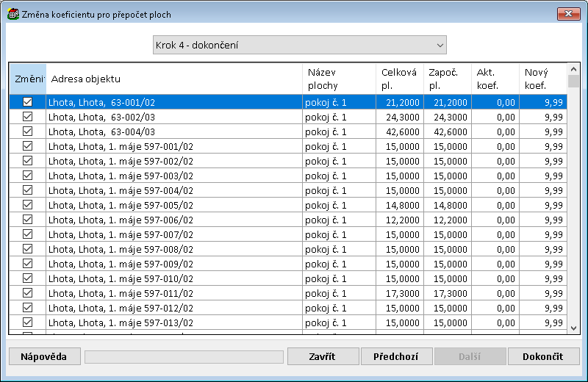Click the Nový koef. cell for 63-002/03

[542, 117]
